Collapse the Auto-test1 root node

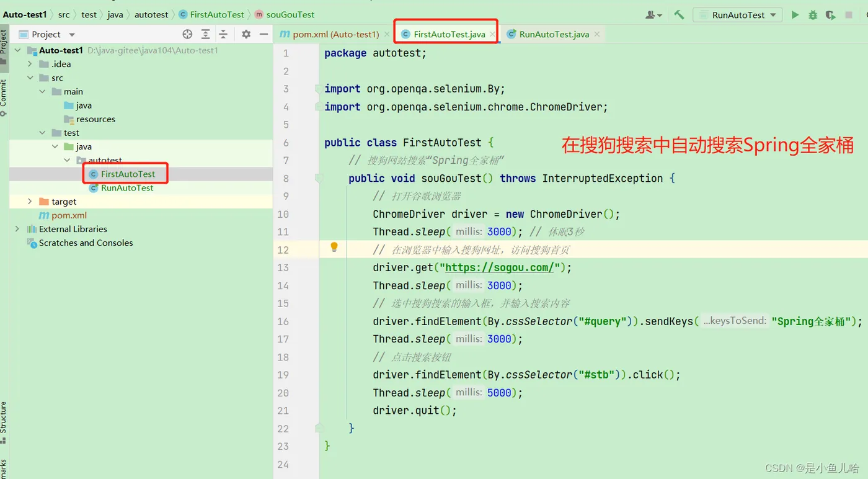pyautogui.click(x=17, y=50)
